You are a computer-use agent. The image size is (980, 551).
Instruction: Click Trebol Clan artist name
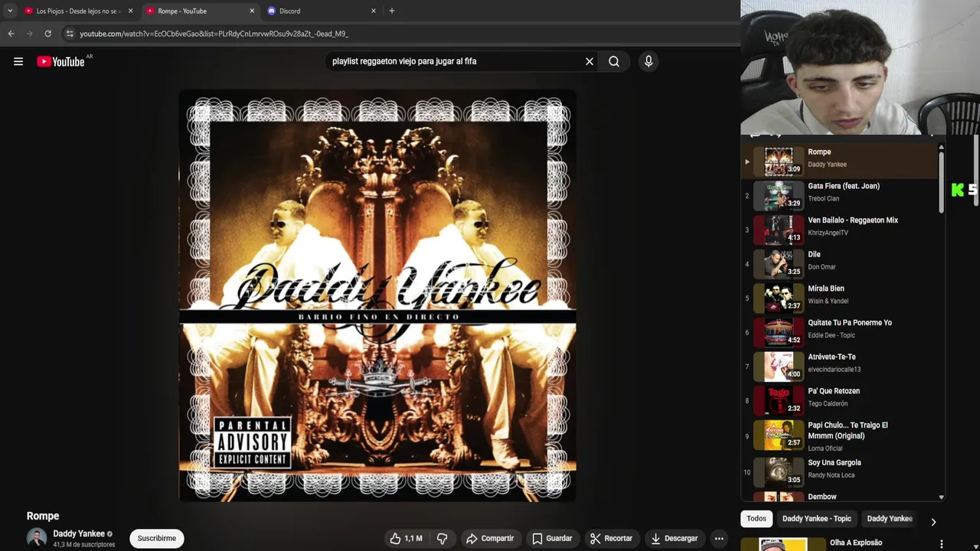[823, 199]
